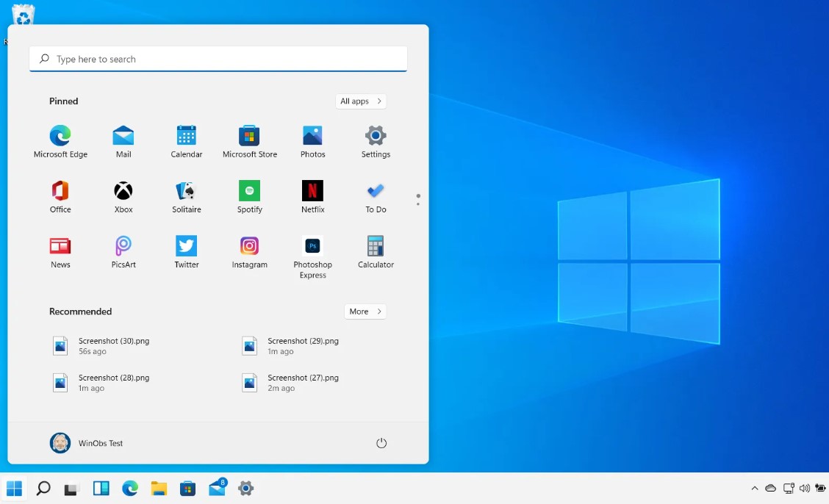Focus the Type here to search box
The height and width of the screenshot is (504, 829).
point(218,60)
